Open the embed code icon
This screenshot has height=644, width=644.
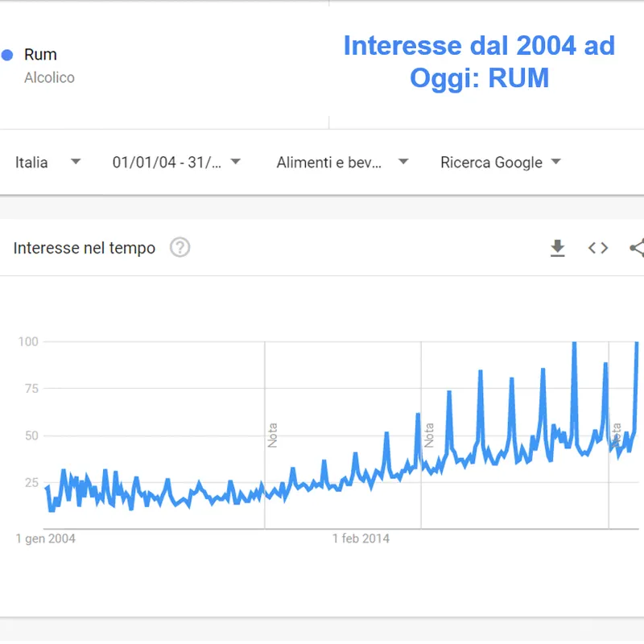598,248
